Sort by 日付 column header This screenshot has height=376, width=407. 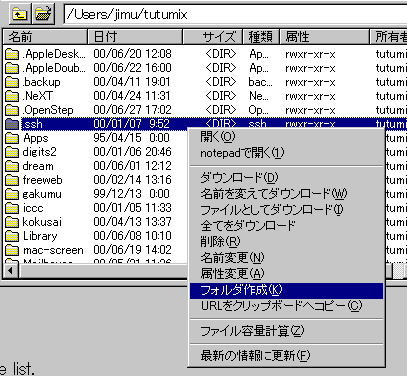[x=135, y=37]
